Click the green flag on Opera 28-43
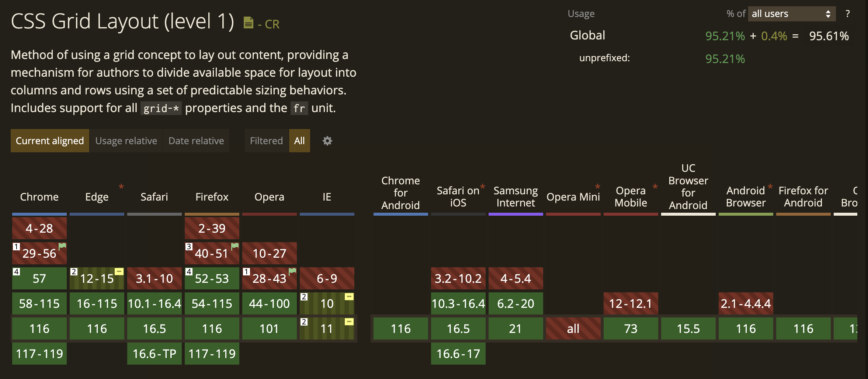This screenshot has height=379, width=868. pyautogui.click(x=292, y=271)
